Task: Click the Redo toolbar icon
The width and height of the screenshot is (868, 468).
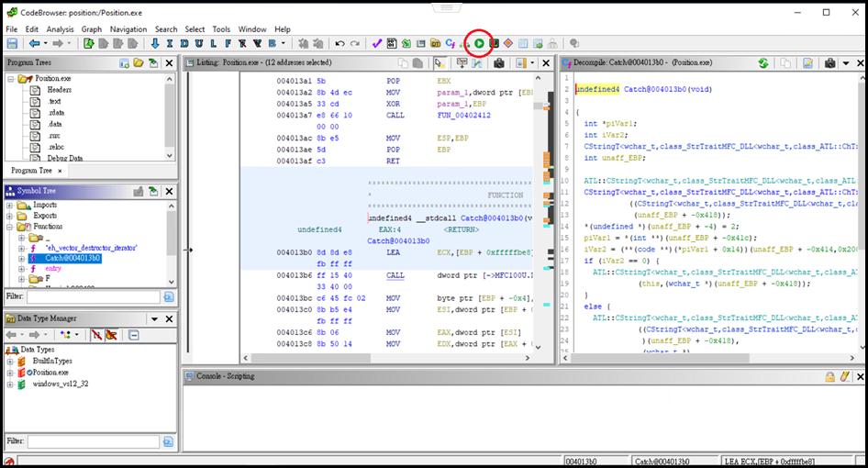Action: coord(355,43)
